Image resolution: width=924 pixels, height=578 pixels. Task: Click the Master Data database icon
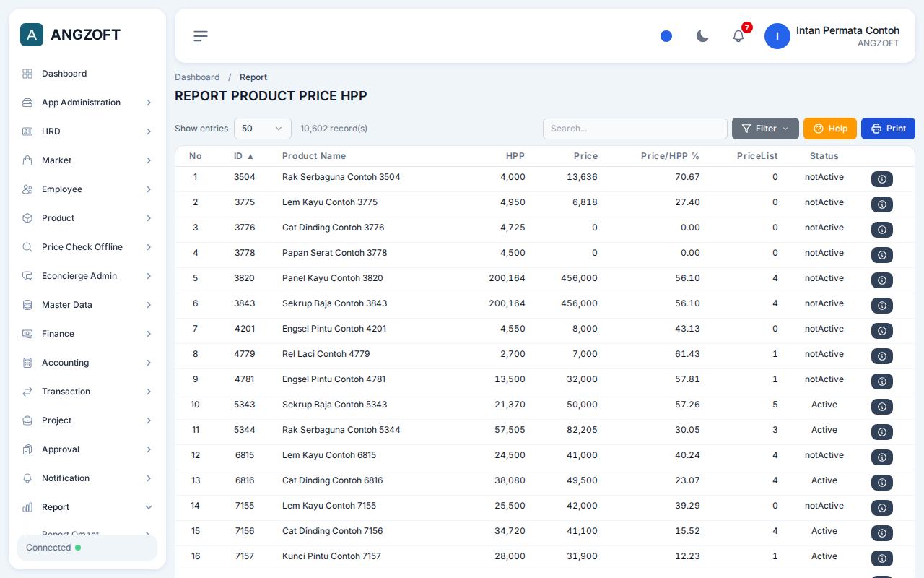pyautogui.click(x=27, y=305)
